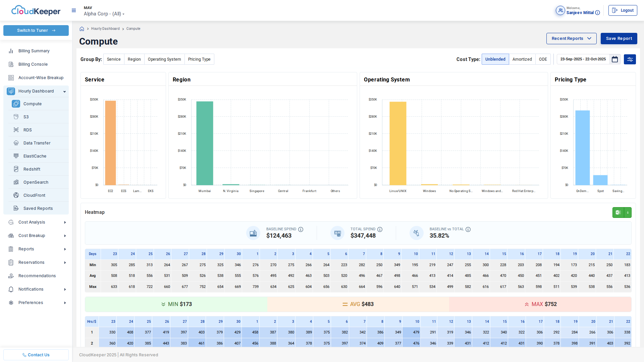Open Redshift in sidebar
Image resolution: width=644 pixels, height=362 pixels.
tap(32, 169)
